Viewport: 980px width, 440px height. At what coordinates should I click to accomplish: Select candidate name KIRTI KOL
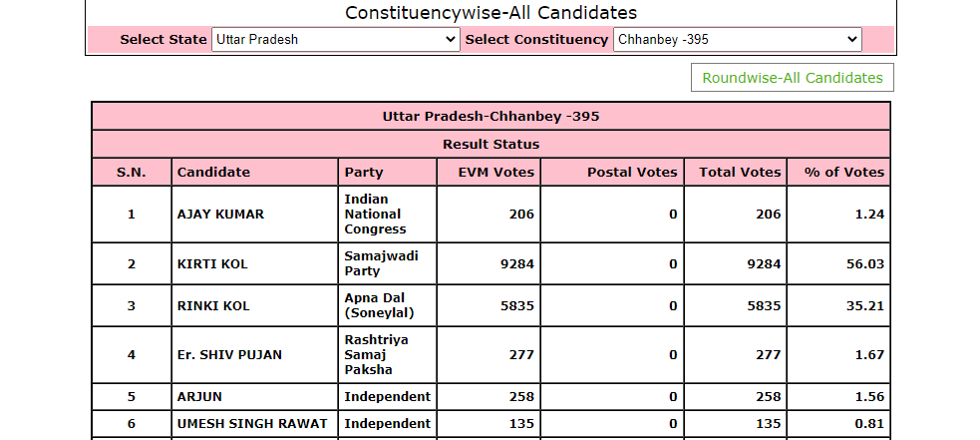212,264
